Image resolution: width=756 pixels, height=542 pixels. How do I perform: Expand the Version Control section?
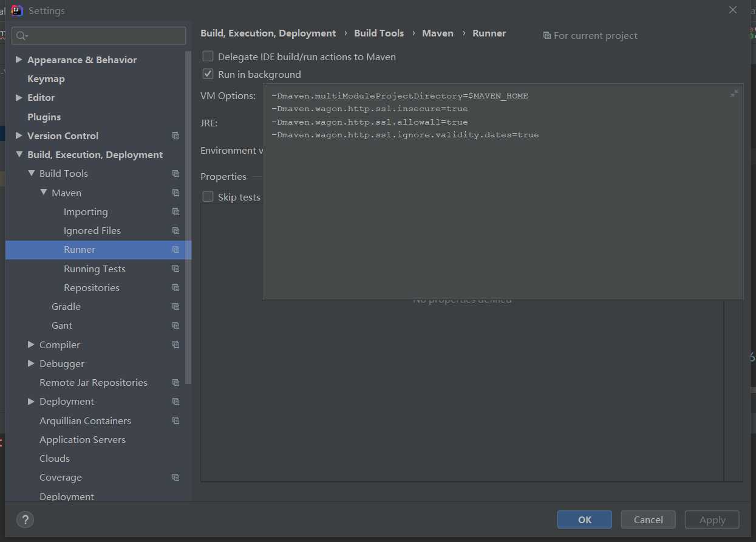point(19,135)
